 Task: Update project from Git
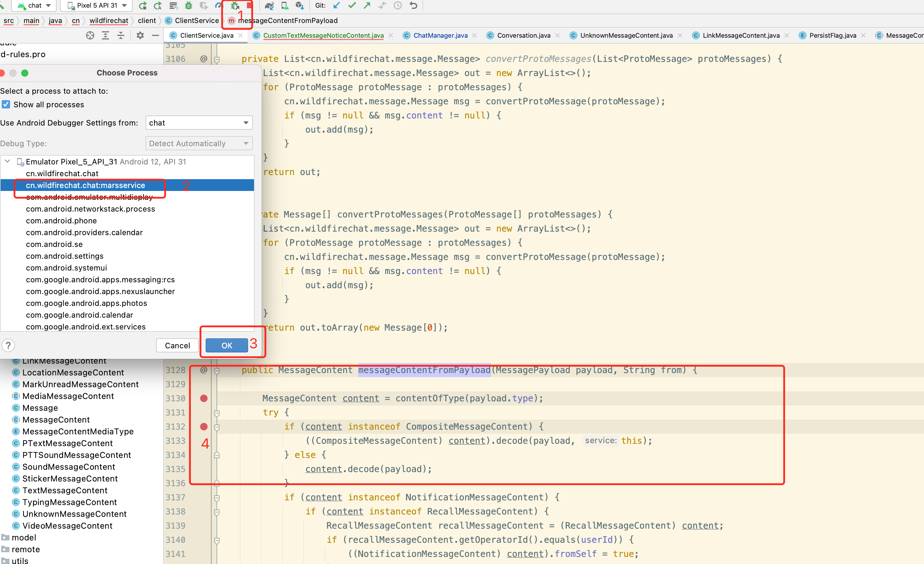coord(336,6)
